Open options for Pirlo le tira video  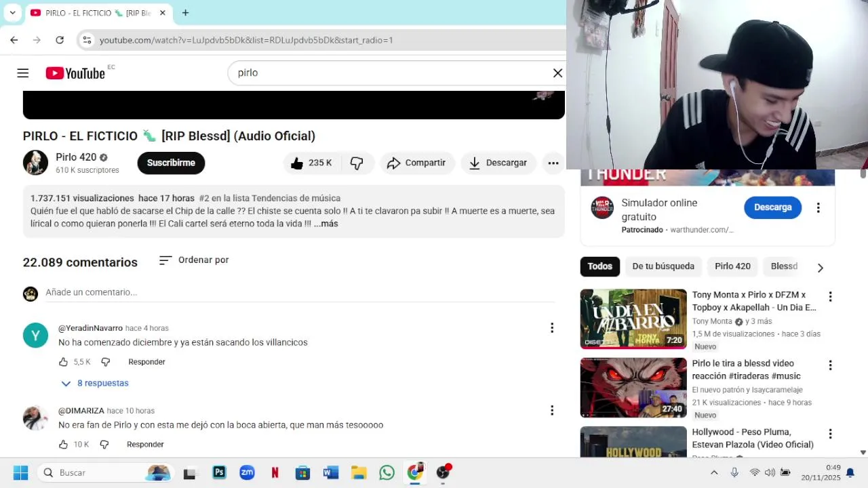click(x=830, y=365)
